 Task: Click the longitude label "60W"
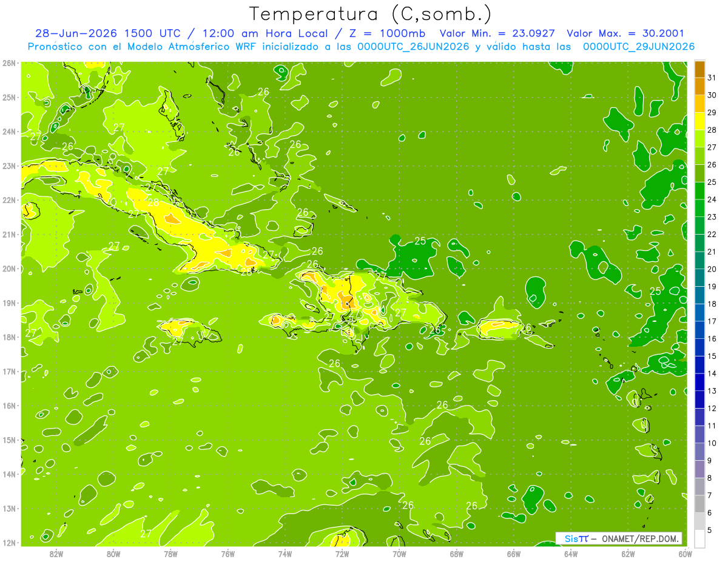[x=686, y=554]
